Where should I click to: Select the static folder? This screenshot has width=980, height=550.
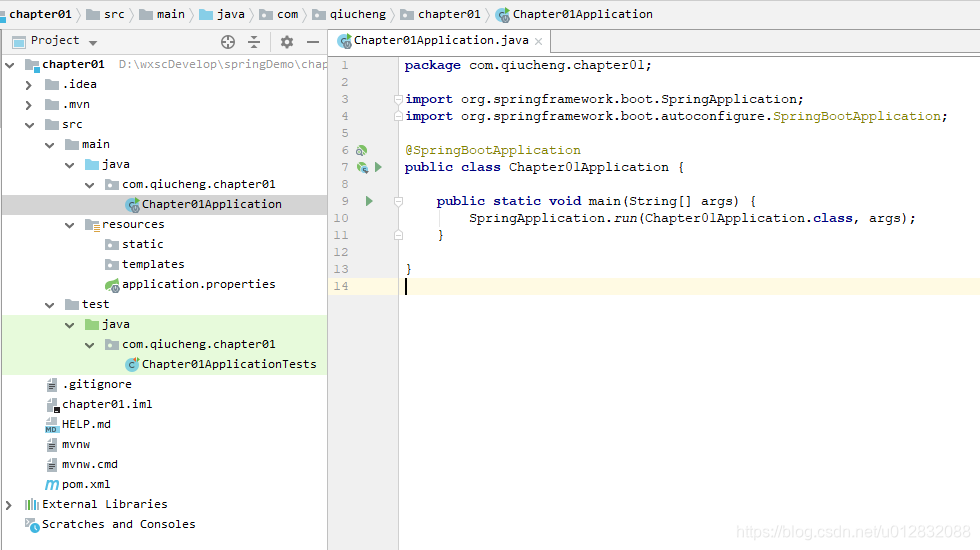pos(142,244)
